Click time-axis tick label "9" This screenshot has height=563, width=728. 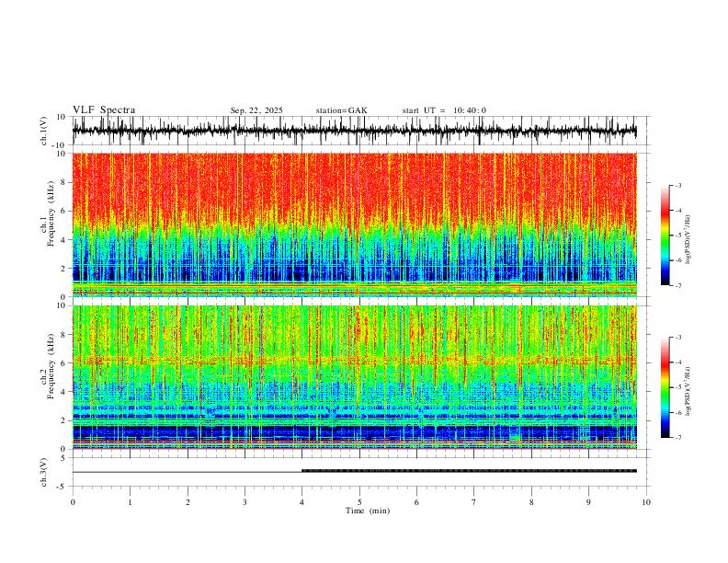pos(588,502)
